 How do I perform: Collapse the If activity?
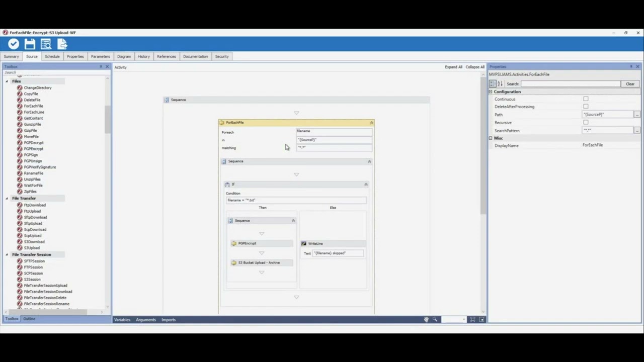click(366, 185)
